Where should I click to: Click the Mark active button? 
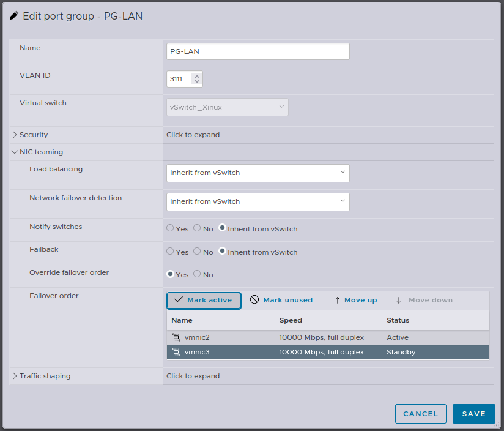coord(204,301)
